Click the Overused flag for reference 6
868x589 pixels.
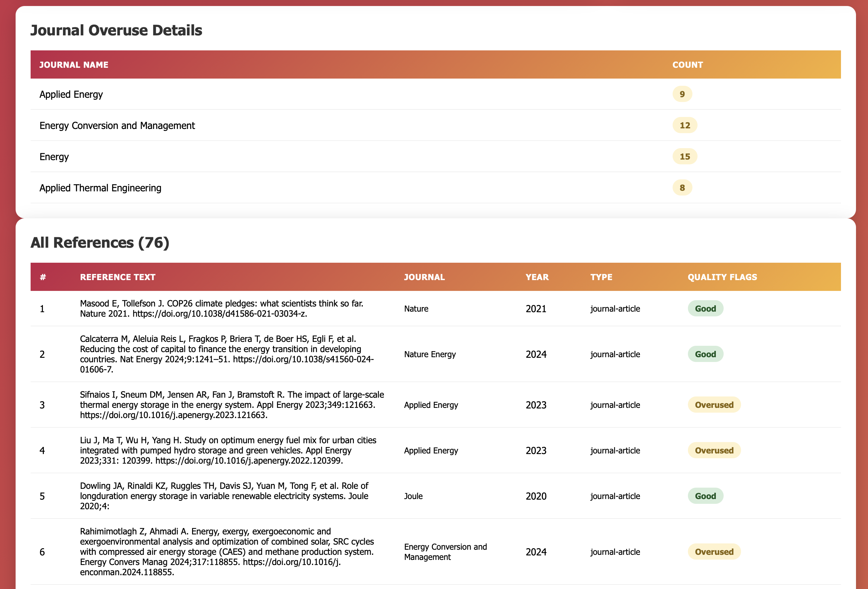(714, 552)
